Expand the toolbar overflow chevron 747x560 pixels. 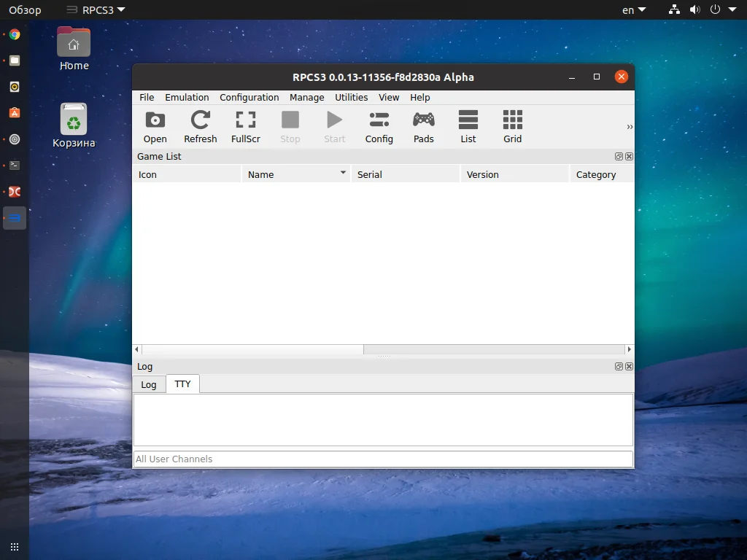[629, 127]
